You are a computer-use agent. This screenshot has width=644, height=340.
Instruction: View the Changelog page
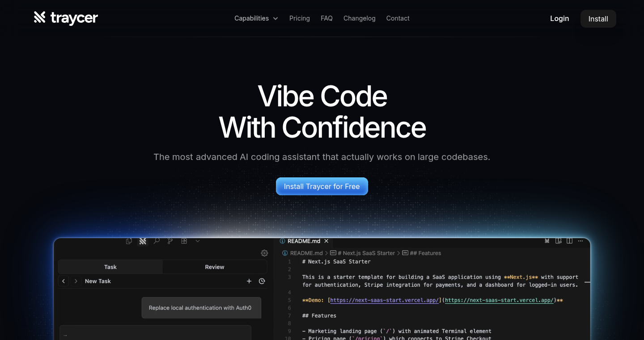tap(360, 18)
